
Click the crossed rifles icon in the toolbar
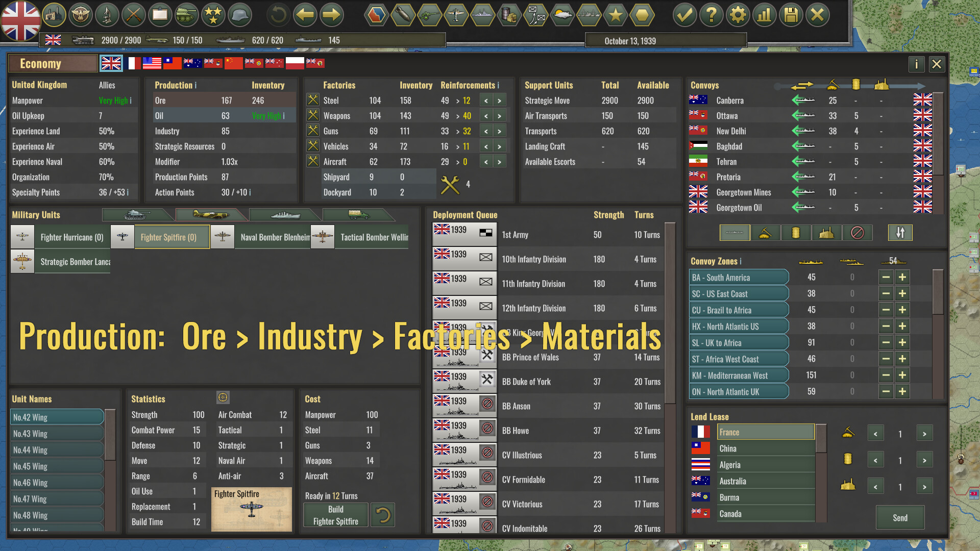pyautogui.click(x=133, y=15)
